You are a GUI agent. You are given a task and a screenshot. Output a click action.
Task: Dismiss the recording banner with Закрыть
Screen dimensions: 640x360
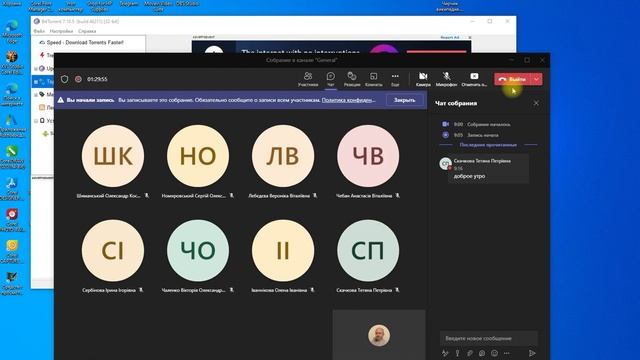[x=404, y=100]
